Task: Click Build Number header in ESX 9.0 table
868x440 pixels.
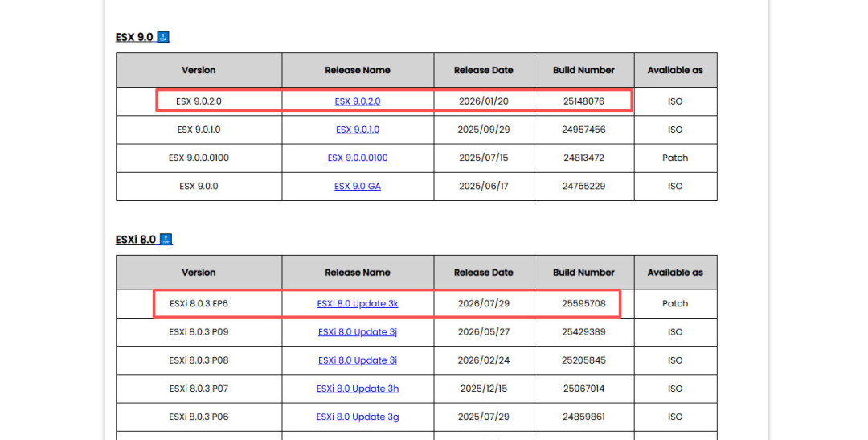Action: tap(584, 70)
